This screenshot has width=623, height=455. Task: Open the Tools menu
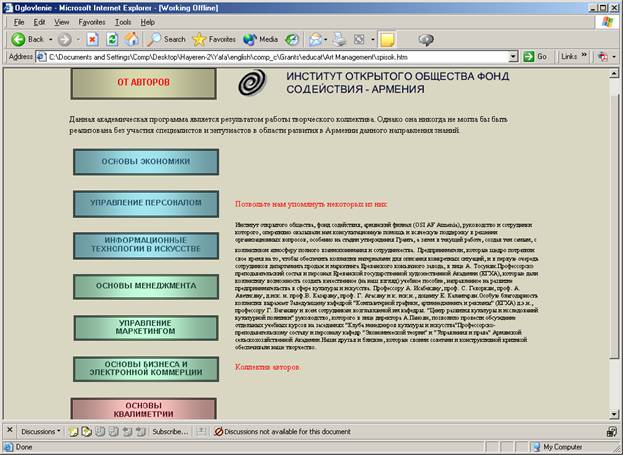click(122, 21)
